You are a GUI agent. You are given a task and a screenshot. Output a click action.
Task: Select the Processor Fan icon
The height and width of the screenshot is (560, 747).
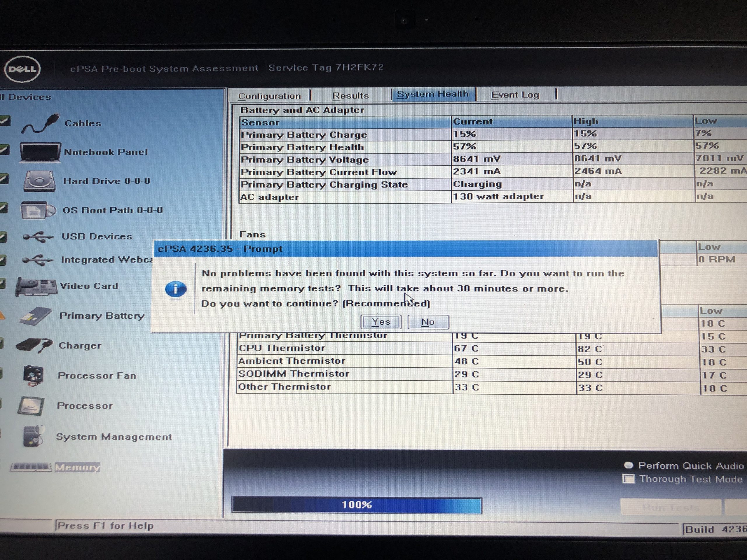(x=33, y=376)
